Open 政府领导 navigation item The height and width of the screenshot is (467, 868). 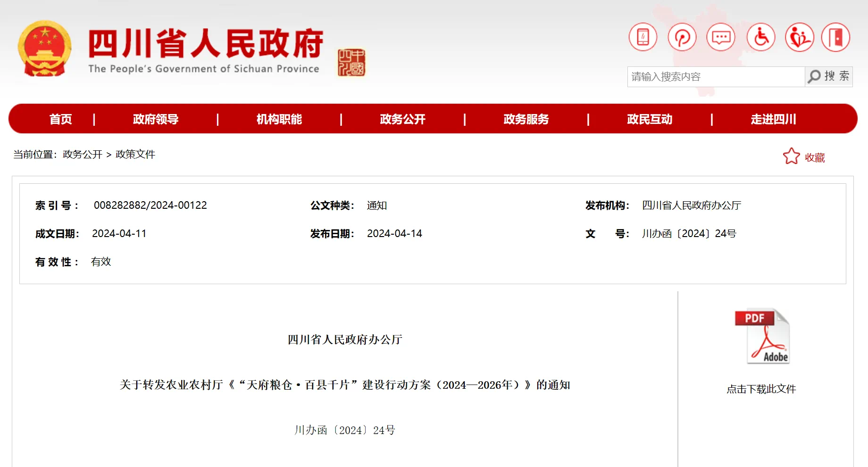pyautogui.click(x=156, y=119)
